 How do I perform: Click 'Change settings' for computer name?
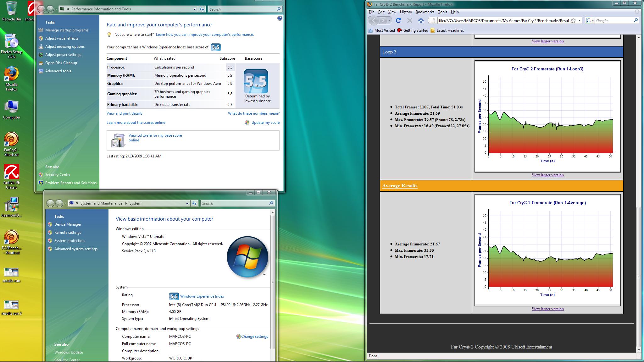click(x=254, y=337)
